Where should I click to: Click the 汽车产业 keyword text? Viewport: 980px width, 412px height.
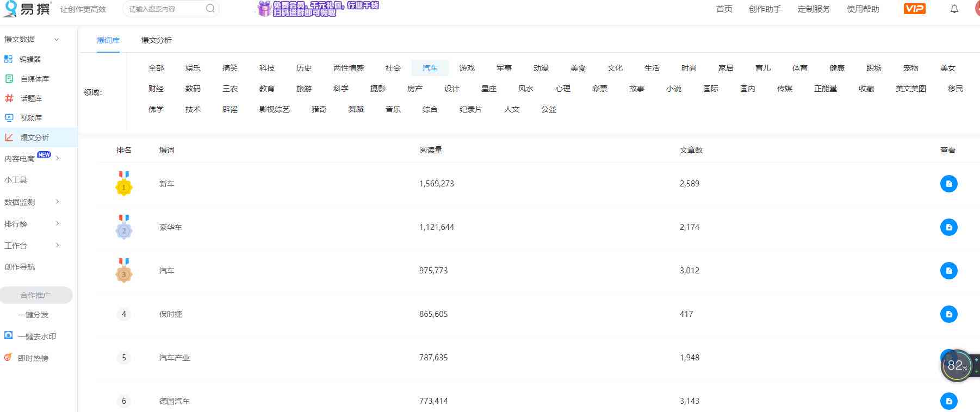click(175, 358)
